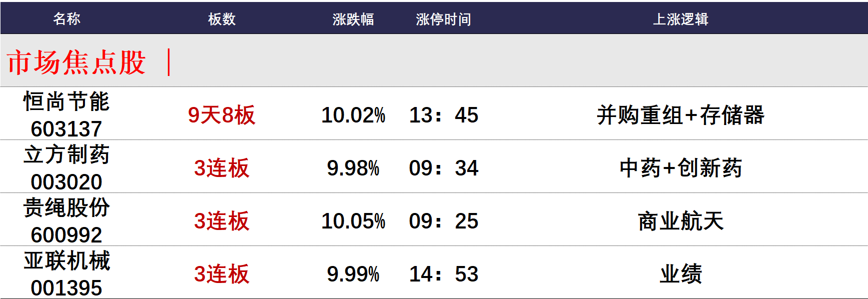
Task: Click the 商业航天 logic cell
Action: (x=681, y=221)
